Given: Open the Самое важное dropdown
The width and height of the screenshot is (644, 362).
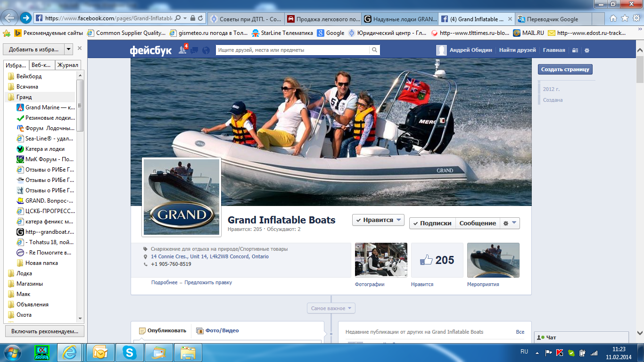Looking at the screenshot, I should pos(331,308).
